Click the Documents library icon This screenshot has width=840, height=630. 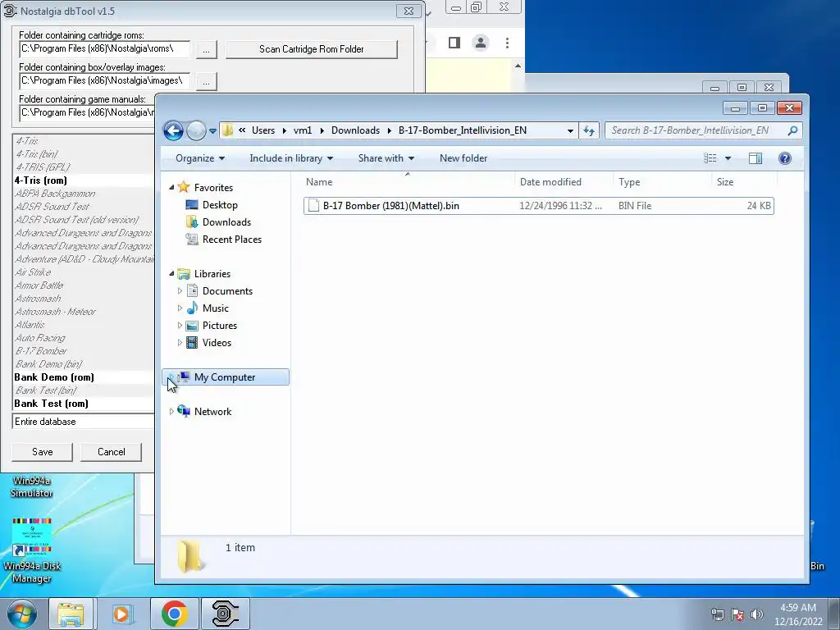pos(192,291)
